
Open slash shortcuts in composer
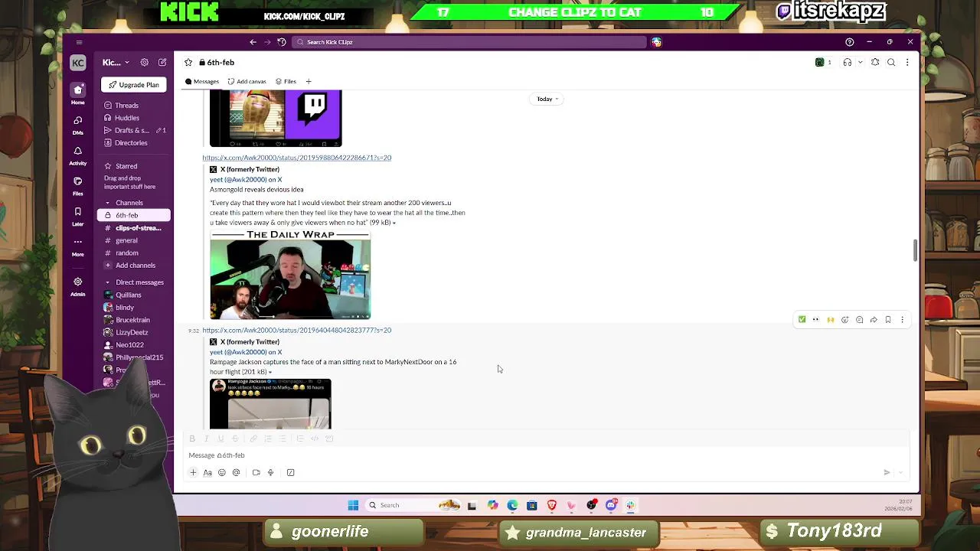coord(290,472)
